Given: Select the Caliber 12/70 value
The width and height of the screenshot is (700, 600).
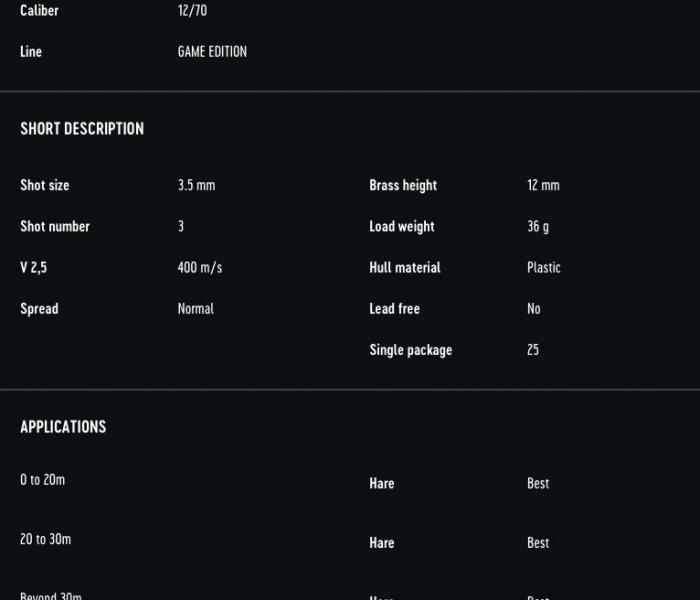Looking at the screenshot, I should point(192,10).
